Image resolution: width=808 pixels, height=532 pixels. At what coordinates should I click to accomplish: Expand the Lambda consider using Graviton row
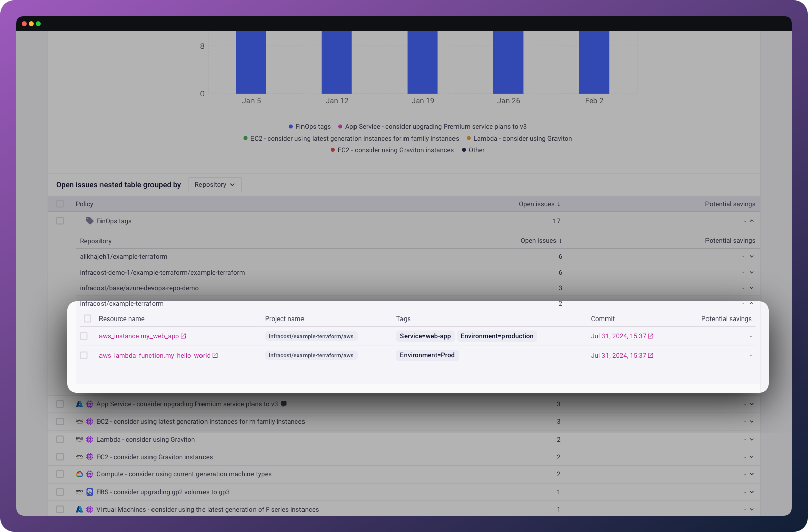point(752,439)
